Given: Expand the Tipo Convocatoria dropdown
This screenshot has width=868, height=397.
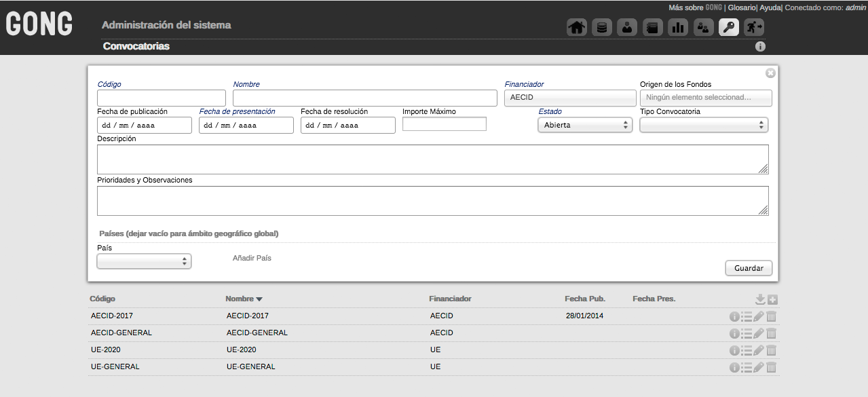Looking at the screenshot, I should [x=704, y=125].
